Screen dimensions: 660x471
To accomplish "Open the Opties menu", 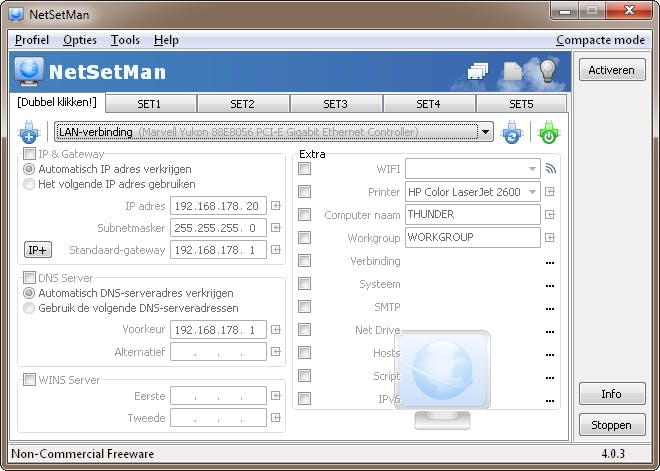I will (x=80, y=40).
